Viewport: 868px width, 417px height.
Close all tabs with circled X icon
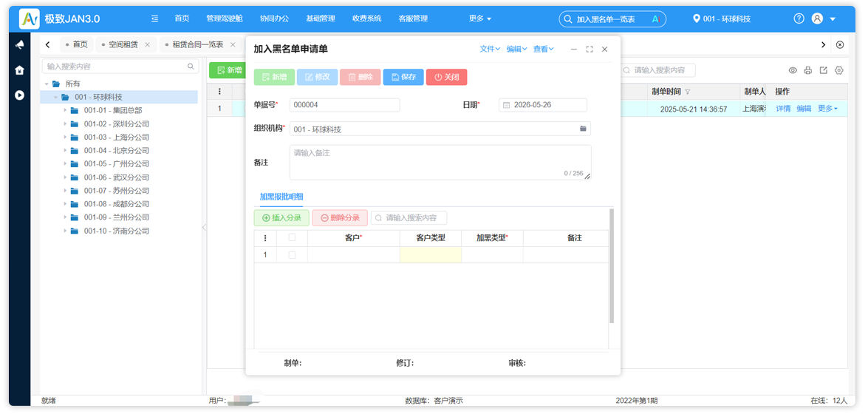(840, 44)
